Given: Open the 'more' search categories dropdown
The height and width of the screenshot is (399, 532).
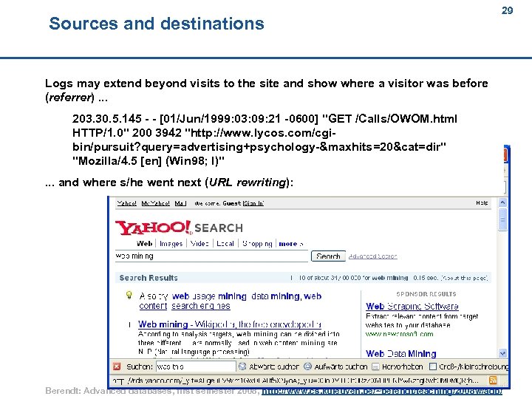Looking at the screenshot, I should coord(291,244).
